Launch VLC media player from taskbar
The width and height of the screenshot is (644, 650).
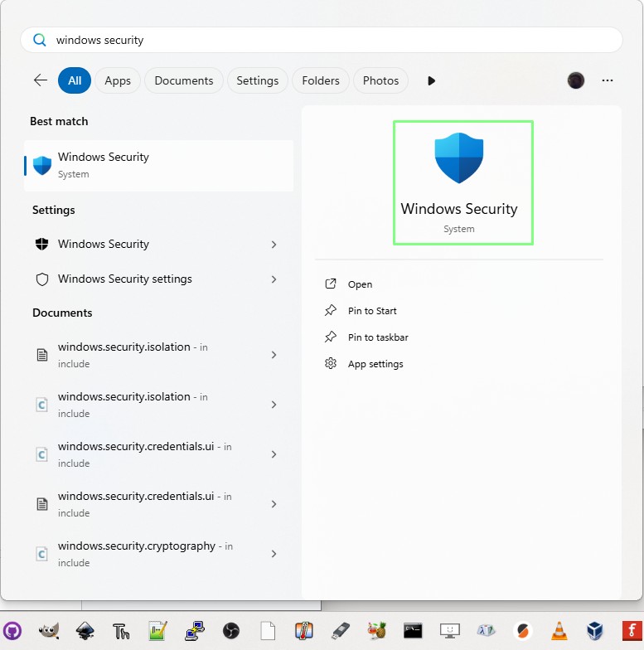pos(559,631)
